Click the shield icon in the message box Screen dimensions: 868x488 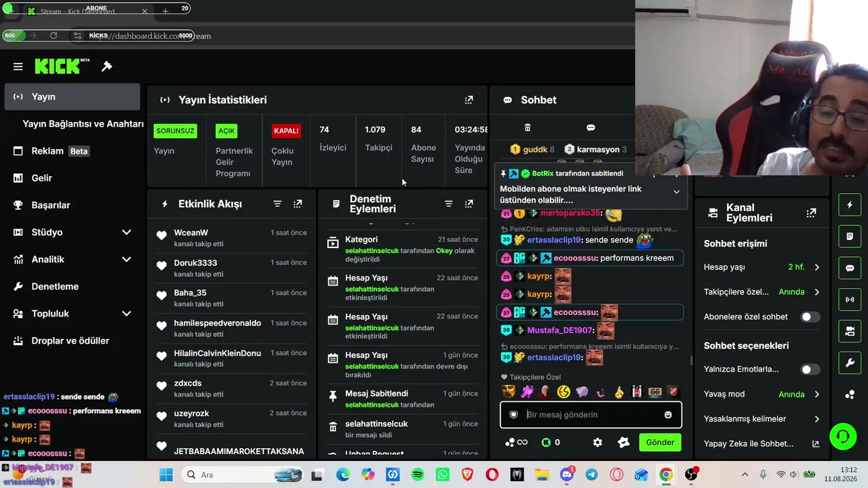point(513,415)
